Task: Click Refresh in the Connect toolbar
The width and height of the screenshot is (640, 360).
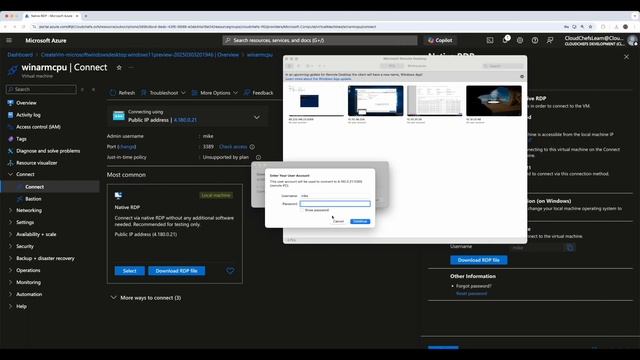Action: click(122, 93)
